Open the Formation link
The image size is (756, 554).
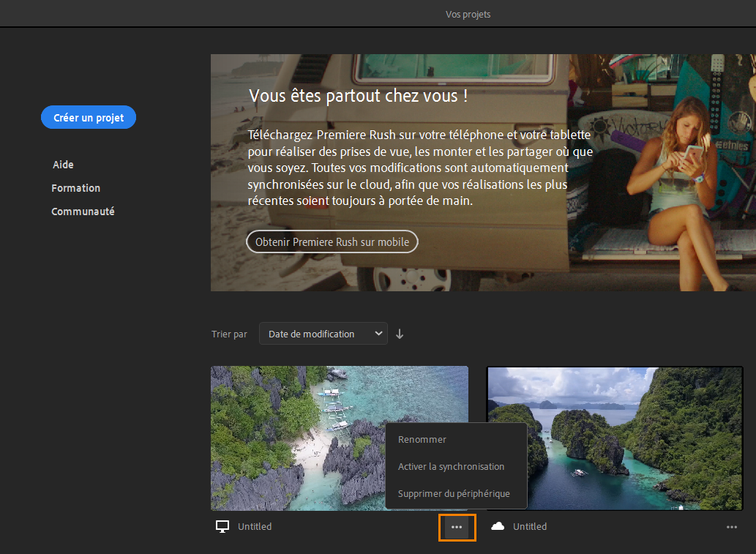click(75, 188)
